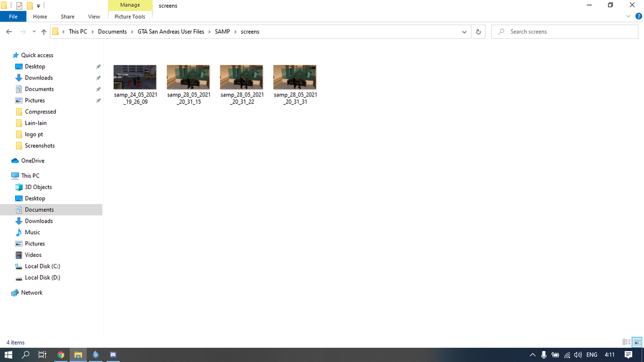Click This PC in the address bar
Screen dimensions: 644x362
(x=78, y=32)
